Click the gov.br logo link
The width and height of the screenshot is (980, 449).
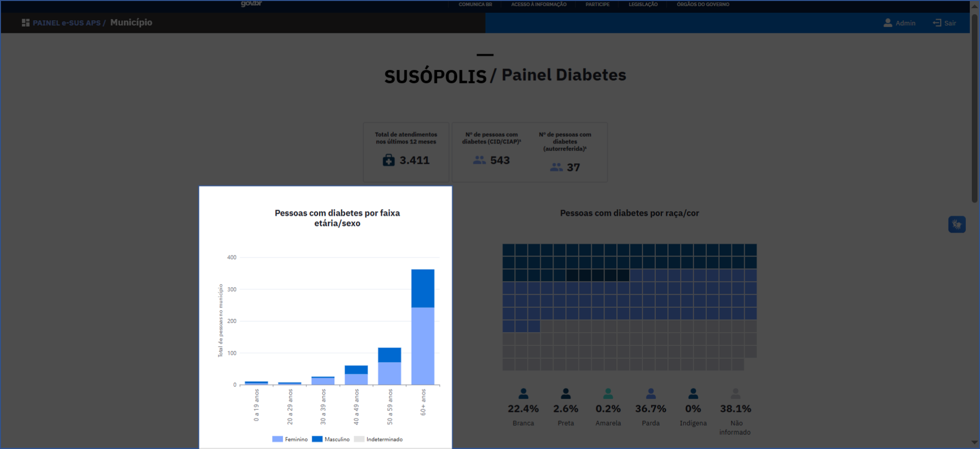pyautogui.click(x=251, y=4)
